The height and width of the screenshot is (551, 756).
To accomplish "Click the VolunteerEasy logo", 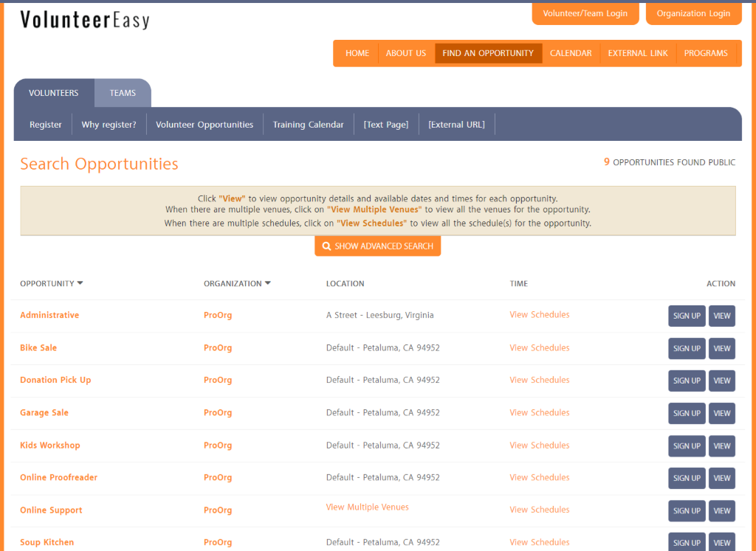I will (x=85, y=20).
